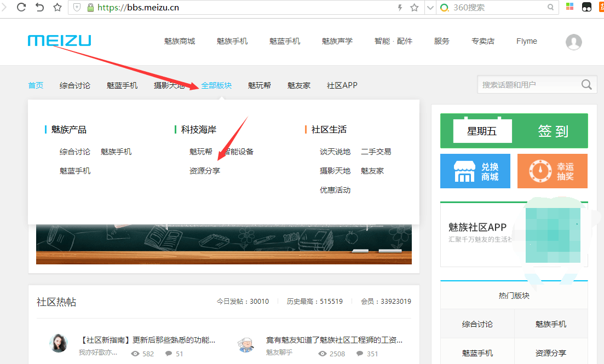Open Flyme in the top navigation

tap(527, 41)
